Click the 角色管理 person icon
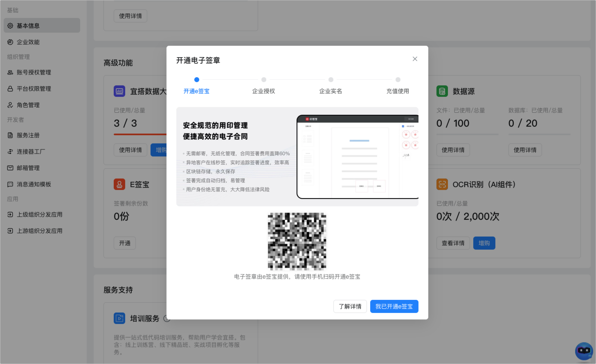596x364 pixels. pyautogui.click(x=10, y=105)
